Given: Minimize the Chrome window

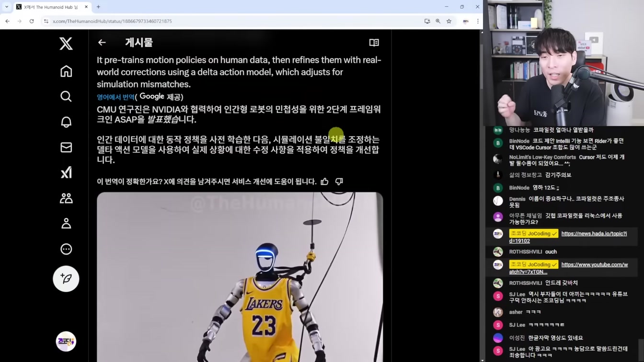Looking at the screenshot, I should click(x=446, y=7).
